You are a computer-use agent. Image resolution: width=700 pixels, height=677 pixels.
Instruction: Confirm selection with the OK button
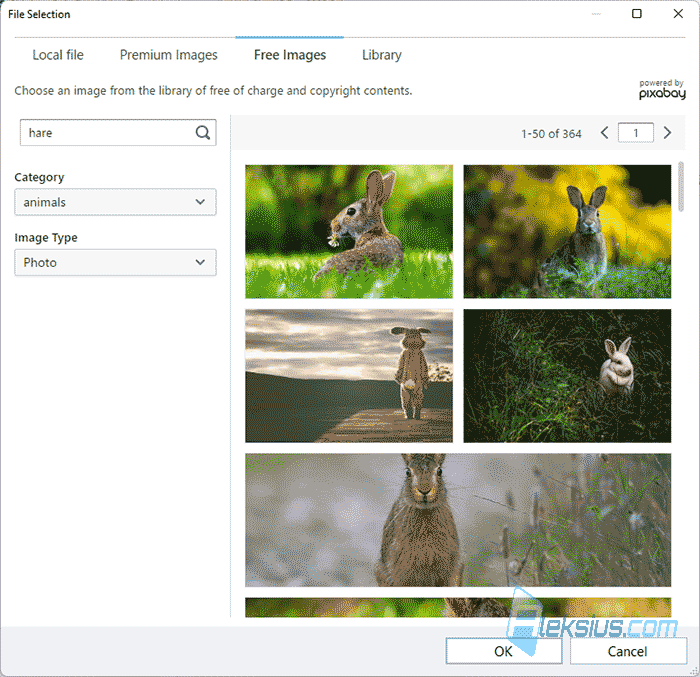pos(504,651)
